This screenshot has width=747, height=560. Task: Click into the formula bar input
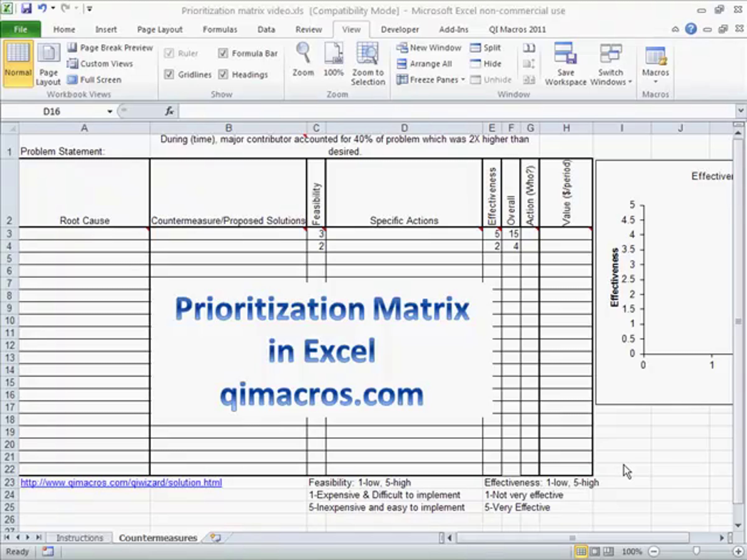tap(457, 111)
